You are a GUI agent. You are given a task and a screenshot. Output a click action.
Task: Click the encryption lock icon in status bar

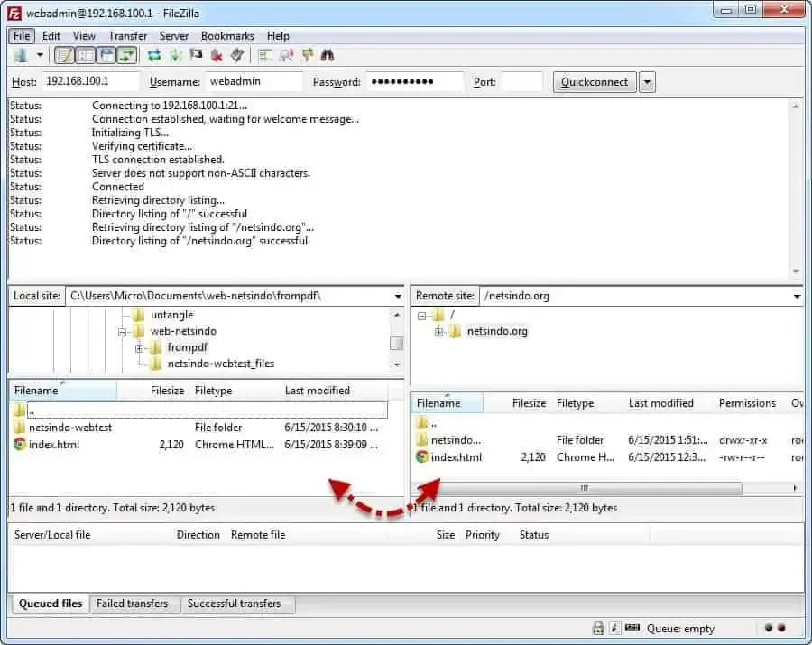pyautogui.click(x=598, y=629)
